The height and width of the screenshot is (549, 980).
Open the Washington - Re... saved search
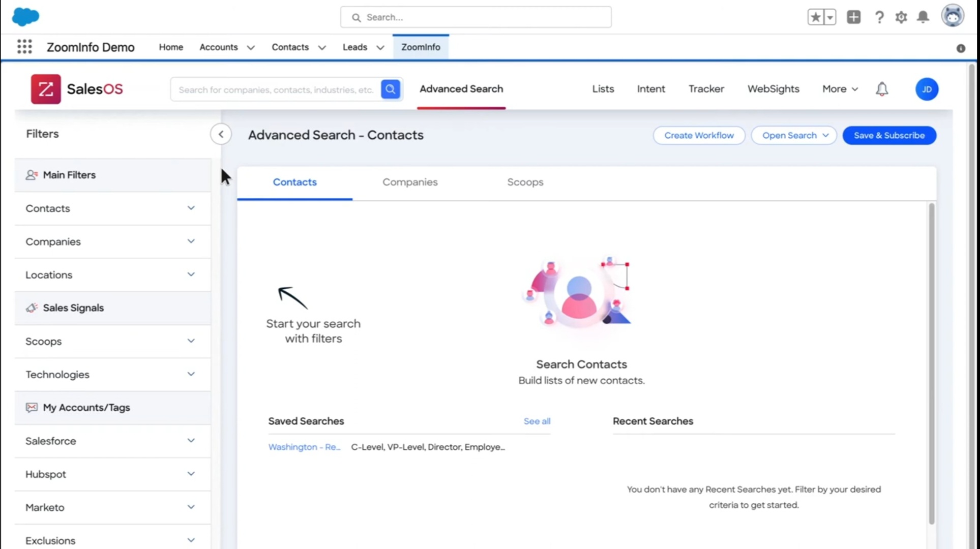tap(304, 447)
